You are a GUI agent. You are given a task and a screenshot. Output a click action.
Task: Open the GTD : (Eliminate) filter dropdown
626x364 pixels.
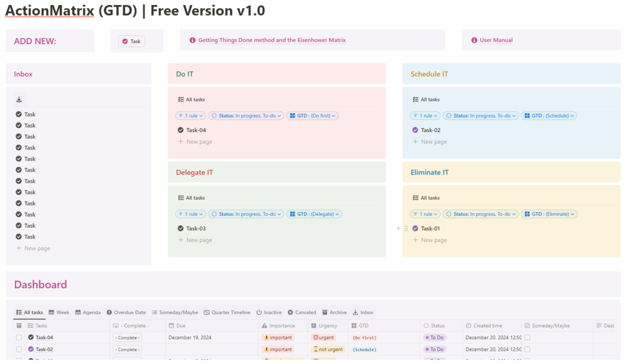549,214
